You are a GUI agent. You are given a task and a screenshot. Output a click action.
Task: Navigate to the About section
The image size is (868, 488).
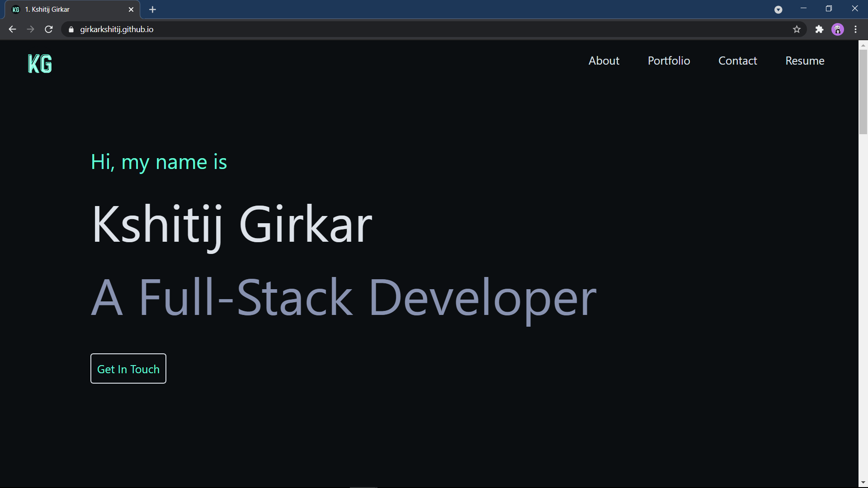tap(604, 60)
